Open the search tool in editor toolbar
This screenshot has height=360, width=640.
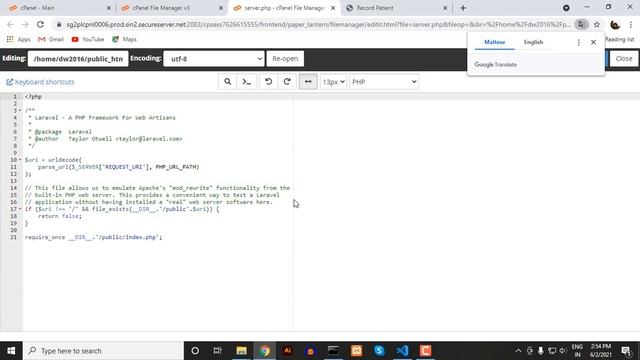pyautogui.click(x=227, y=82)
